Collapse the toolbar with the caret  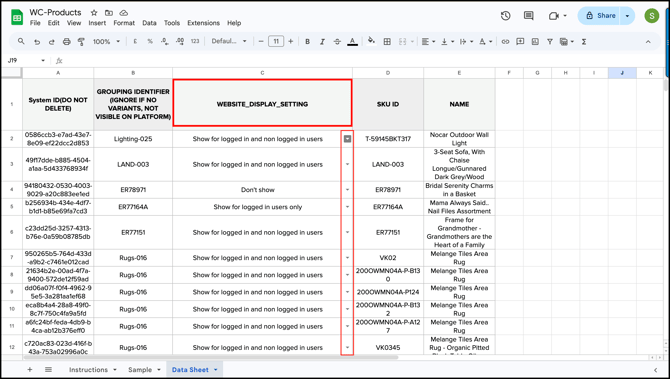648,42
